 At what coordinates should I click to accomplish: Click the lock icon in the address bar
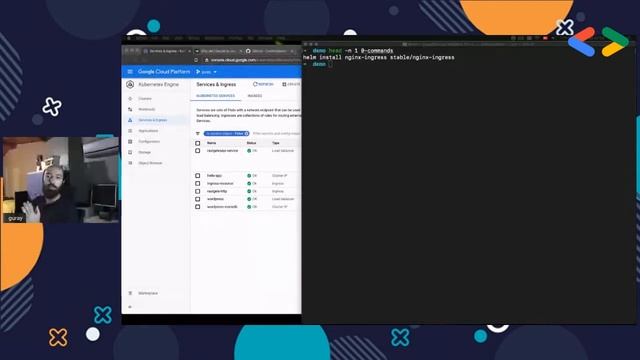click(x=207, y=60)
